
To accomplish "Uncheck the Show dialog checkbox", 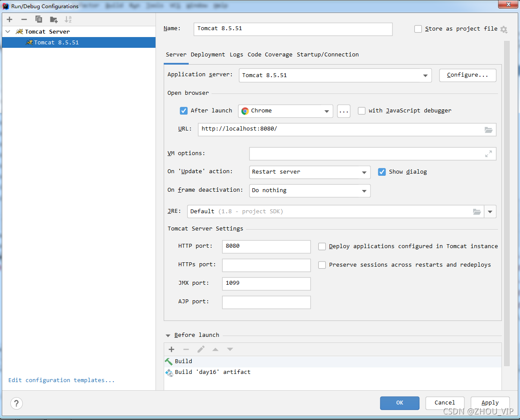I will 382,172.
